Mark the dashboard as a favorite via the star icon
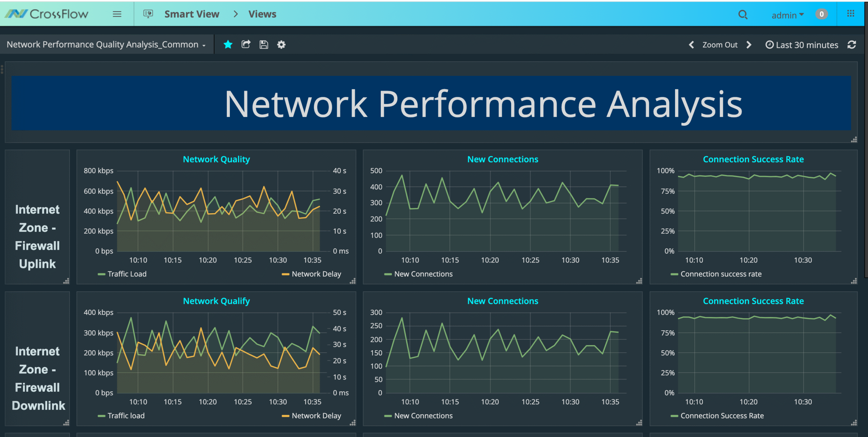Image resolution: width=868 pixels, height=437 pixels. [x=228, y=44]
